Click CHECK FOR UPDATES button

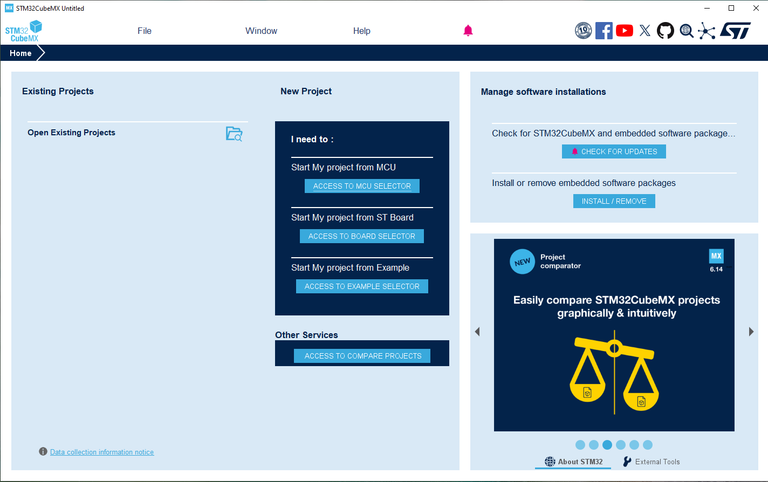614,151
